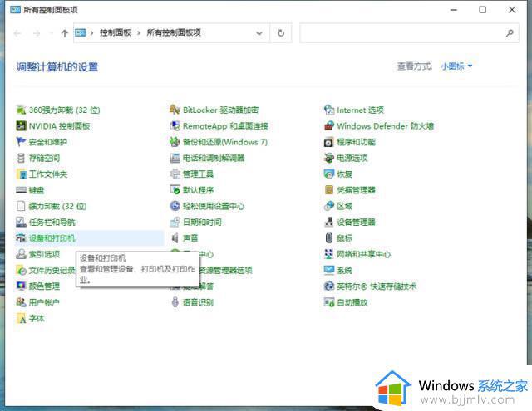The image size is (532, 411).
Task: Click the 安全和维护 flag icon
Action: 21,142
